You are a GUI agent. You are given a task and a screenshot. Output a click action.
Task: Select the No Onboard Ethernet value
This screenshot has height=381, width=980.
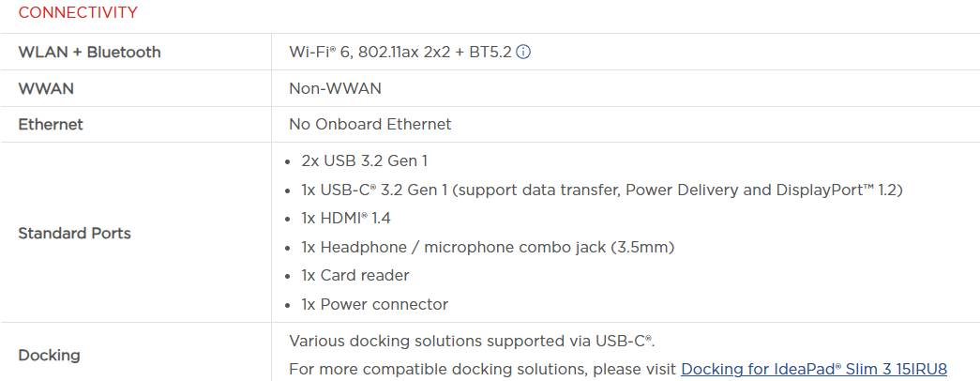(x=369, y=124)
